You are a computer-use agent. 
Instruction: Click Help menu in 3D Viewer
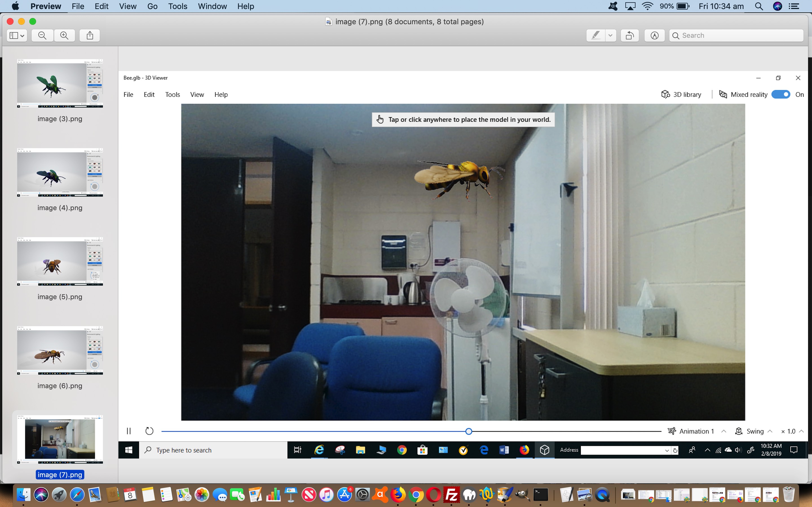[220, 94]
